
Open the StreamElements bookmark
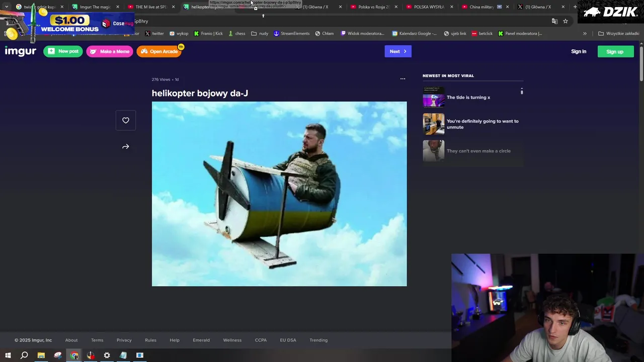pos(292,34)
